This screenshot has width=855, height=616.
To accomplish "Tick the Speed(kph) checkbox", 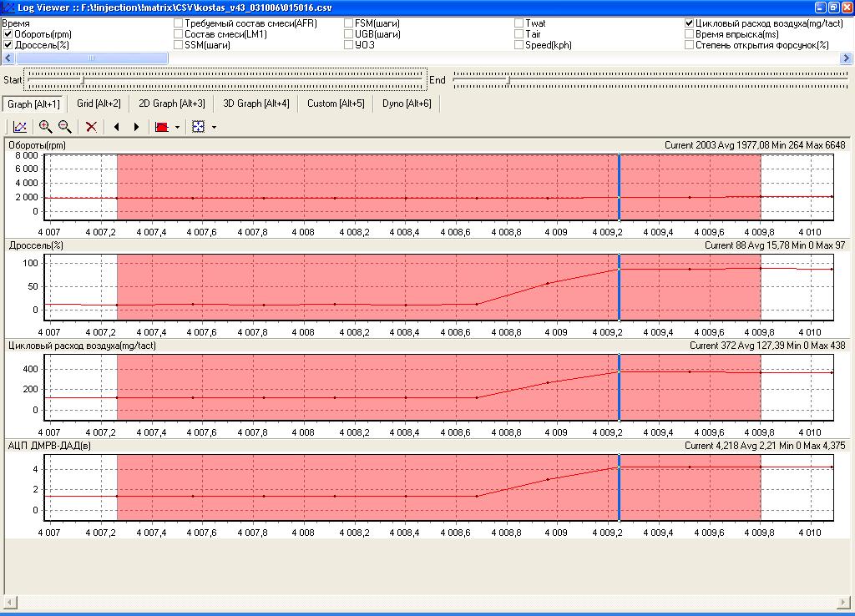I will tap(519, 45).
